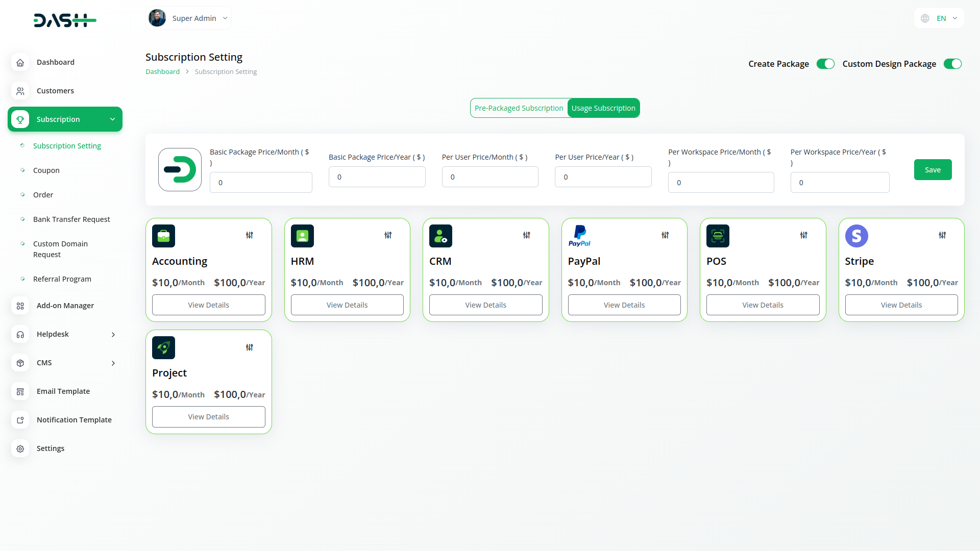This screenshot has width=980, height=551.
Task: Open HRM module settings sliders icon
Action: pyautogui.click(x=388, y=235)
